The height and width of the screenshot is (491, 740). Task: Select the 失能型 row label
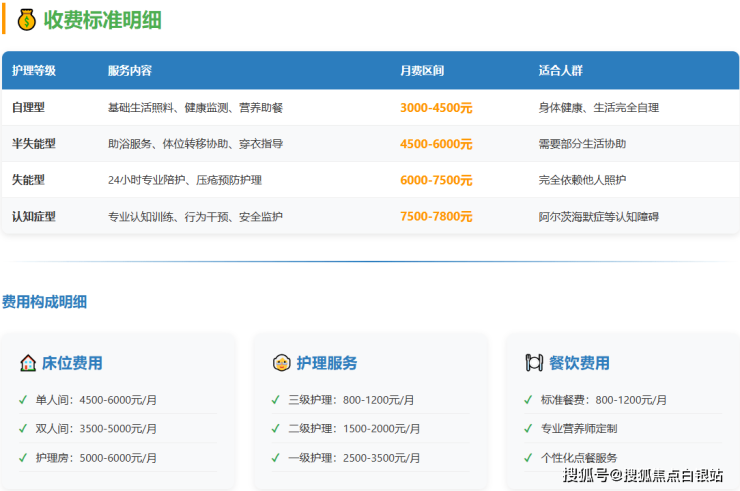[x=28, y=180]
